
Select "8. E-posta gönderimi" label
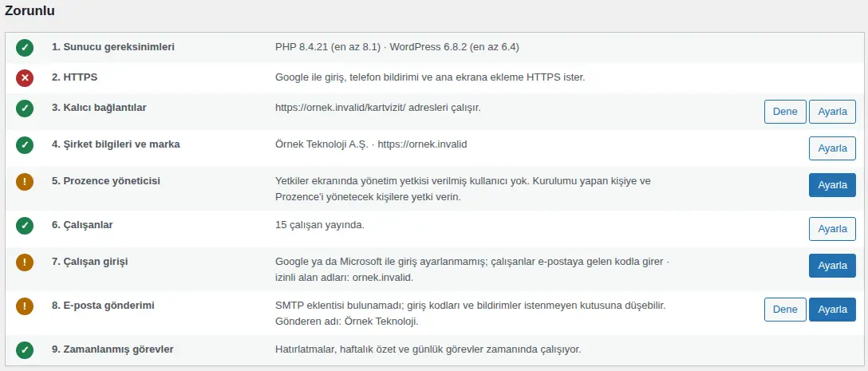pyautogui.click(x=103, y=305)
